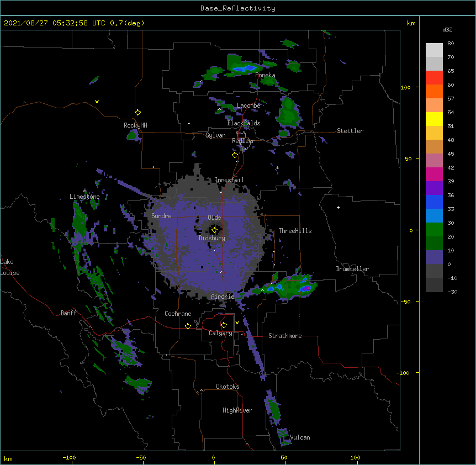
Task: Click the Strathmore city label
Action: tap(285, 336)
